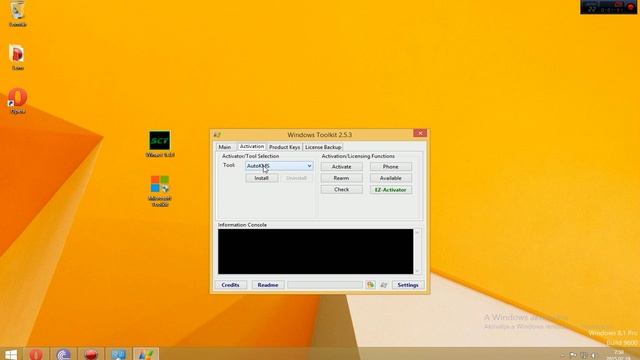The height and width of the screenshot is (360, 640).
Task: Open the Windows Start button
Action: point(11,354)
